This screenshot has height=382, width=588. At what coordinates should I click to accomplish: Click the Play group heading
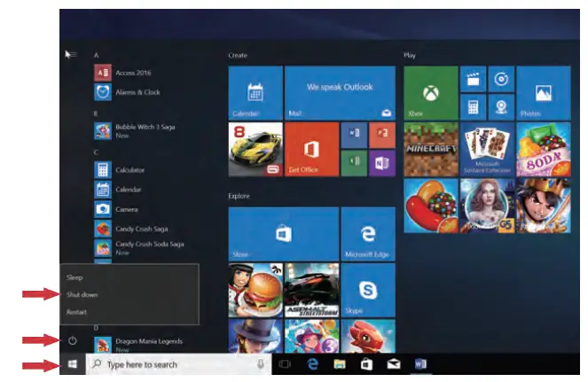coord(410,55)
